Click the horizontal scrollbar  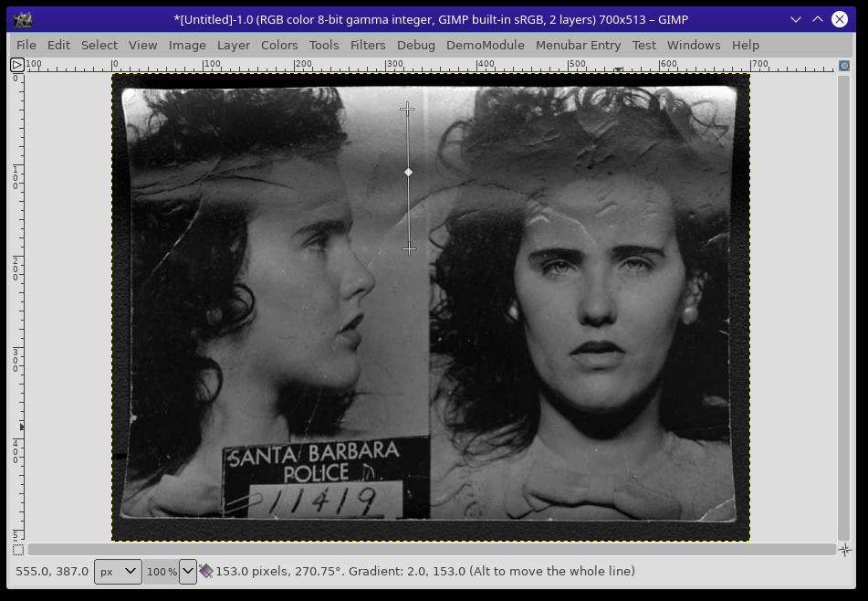pyautogui.click(x=432, y=550)
